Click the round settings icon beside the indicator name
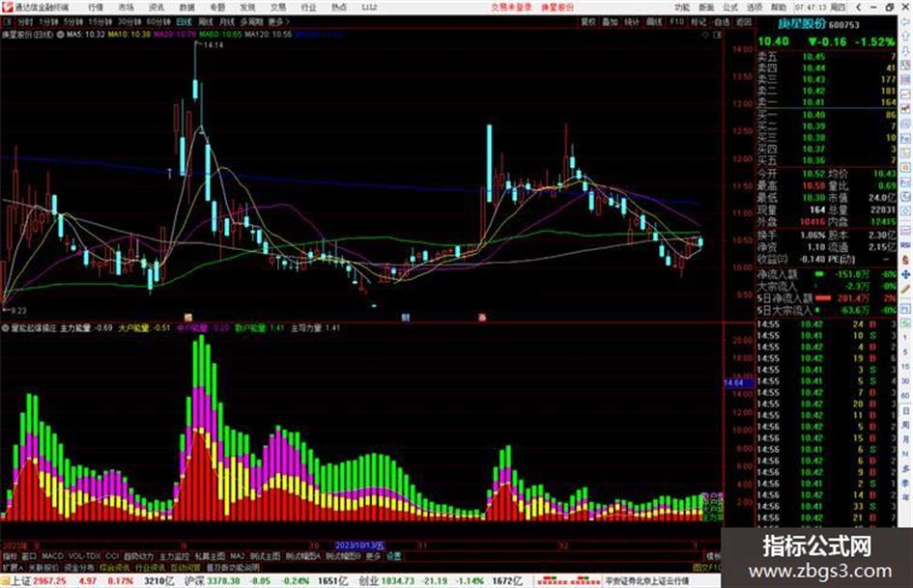This screenshot has width=913, height=588. point(5,328)
